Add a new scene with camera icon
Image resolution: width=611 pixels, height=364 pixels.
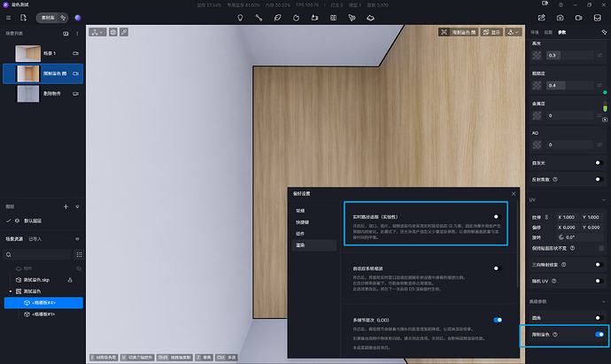[66, 34]
